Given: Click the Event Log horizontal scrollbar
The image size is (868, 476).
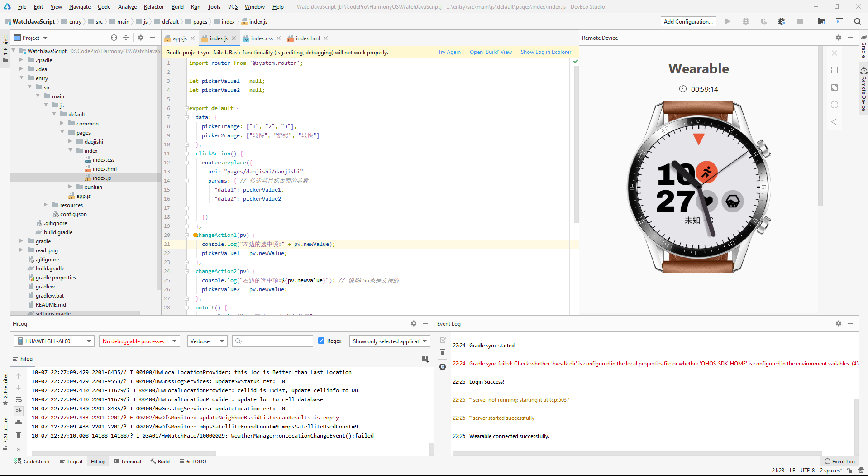Looking at the screenshot, I should [637, 453].
